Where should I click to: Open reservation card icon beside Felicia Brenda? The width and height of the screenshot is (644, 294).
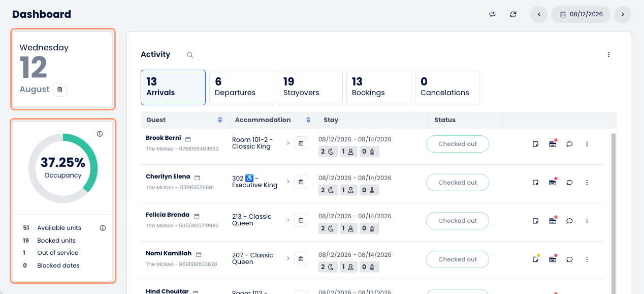tap(197, 216)
